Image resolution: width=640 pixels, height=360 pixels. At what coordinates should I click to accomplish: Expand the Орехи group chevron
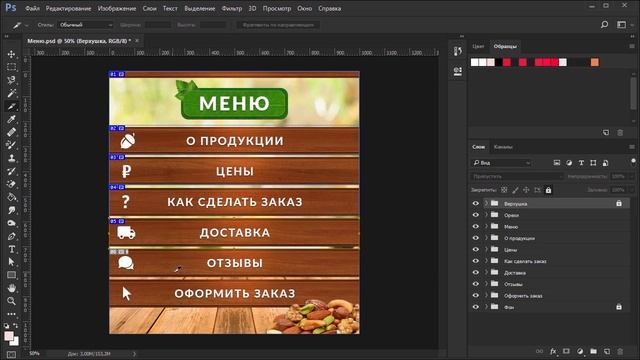point(486,215)
